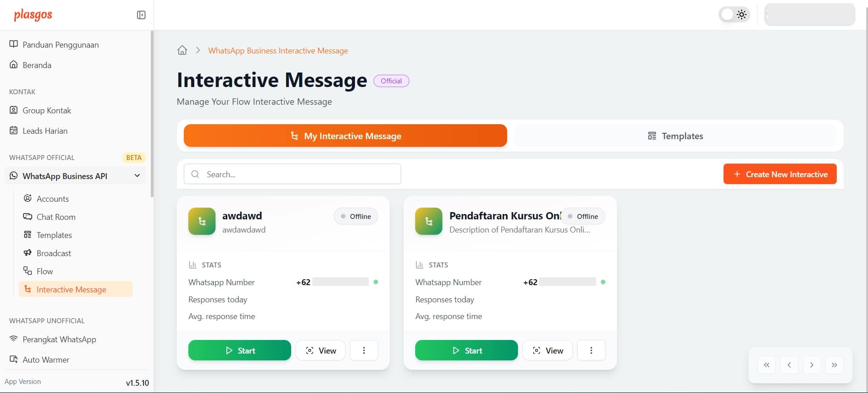
Task: Select the Chat Room icon
Action: click(28, 217)
